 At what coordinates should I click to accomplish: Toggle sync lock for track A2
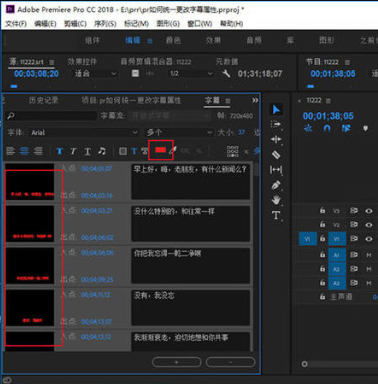[354, 269]
